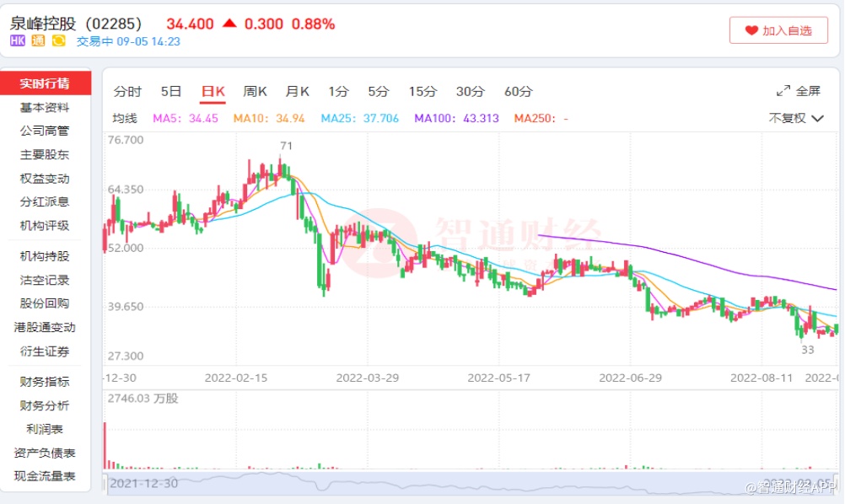
Task: Click the 76.700 price axis label
Action: pyautogui.click(x=126, y=140)
